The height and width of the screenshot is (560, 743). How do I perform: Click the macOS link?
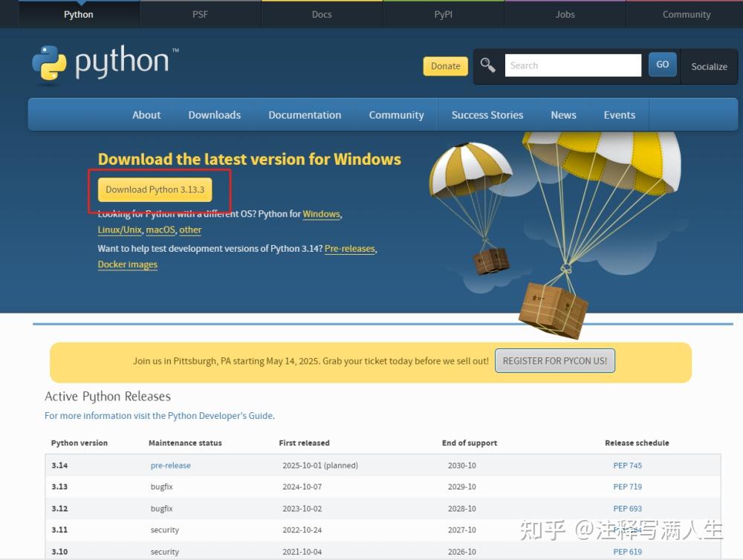tap(160, 230)
